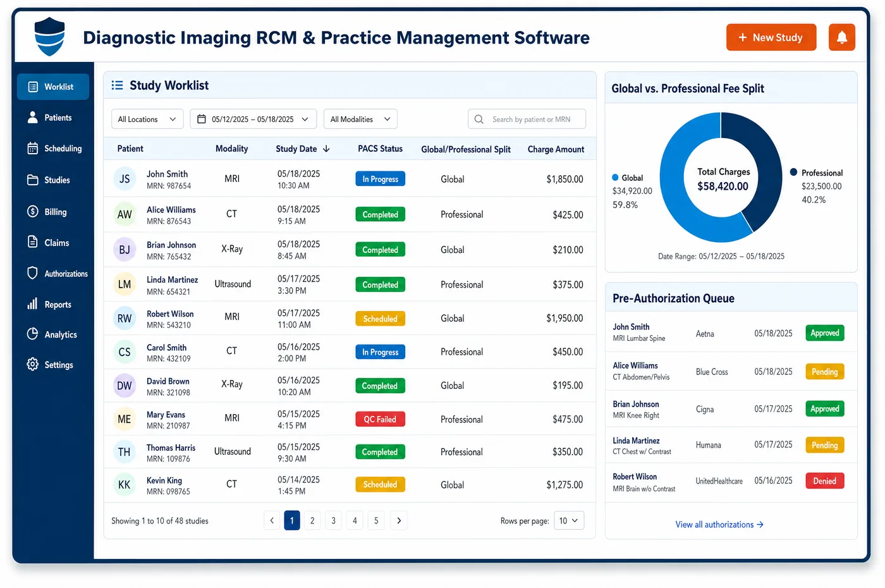Open the Settings gear icon
The image size is (885, 588).
click(33, 365)
